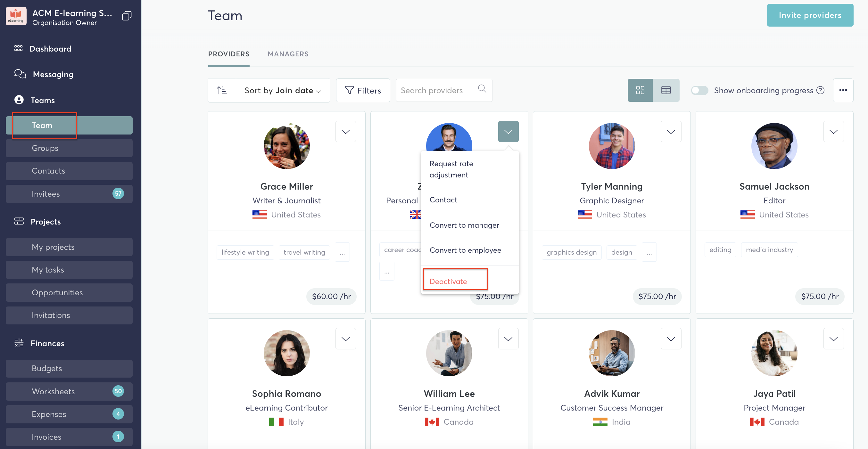Open the three-dot more options menu
The width and height of the screenshot is (868, 449).
coord(843,90)
